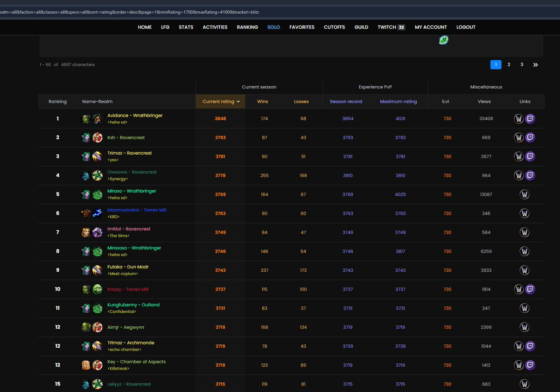
Task: Open Kxh's Twitch stream from Links column
Action: pos(530,138)
